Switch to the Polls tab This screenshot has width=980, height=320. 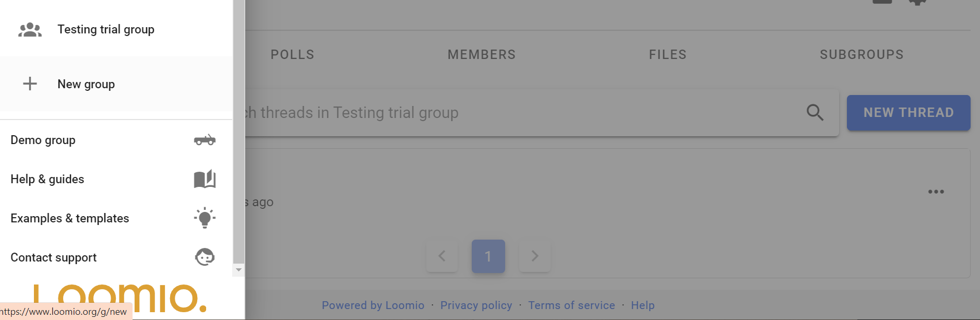(x=292, y=54)
